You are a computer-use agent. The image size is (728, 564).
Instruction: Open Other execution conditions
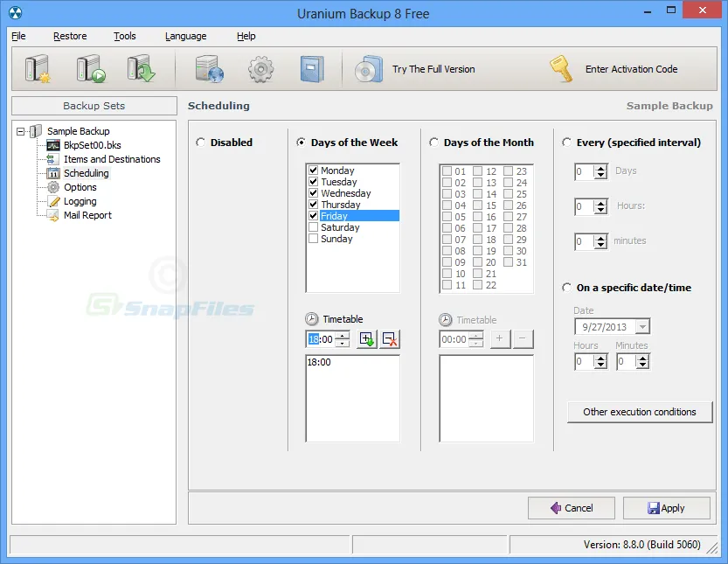point(640,412)
